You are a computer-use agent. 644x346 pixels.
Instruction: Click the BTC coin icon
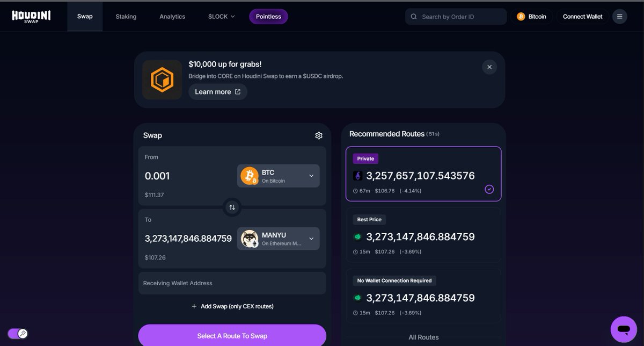pos(250,176)
